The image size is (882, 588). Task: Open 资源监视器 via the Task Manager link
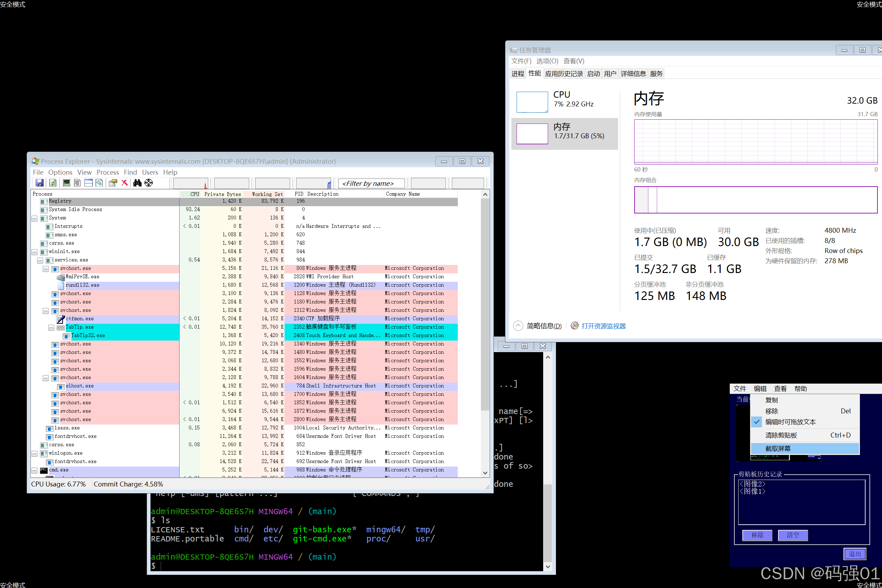click(603, 325)
